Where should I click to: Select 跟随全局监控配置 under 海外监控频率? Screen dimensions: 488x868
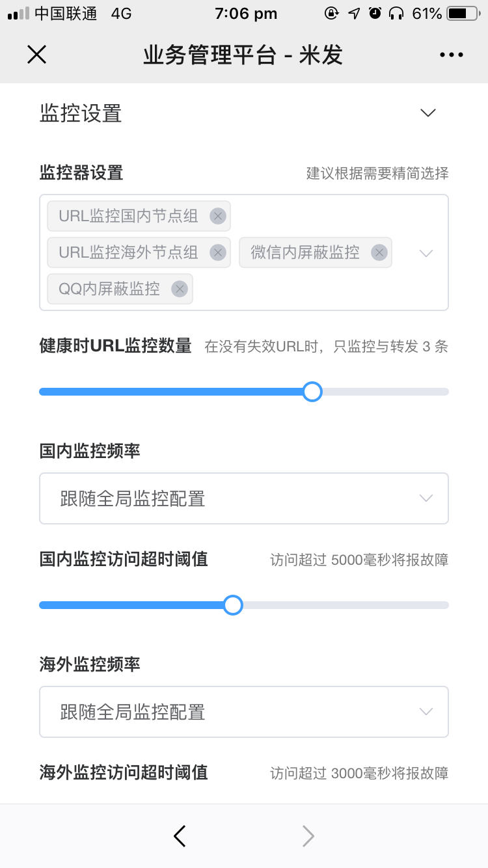[x=244, y=712]
